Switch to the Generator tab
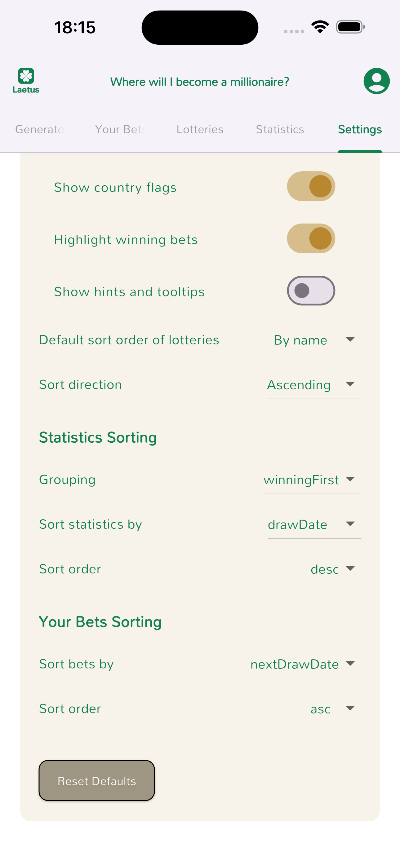The width and height of the screenshot is (400, 868). (40, 129)
